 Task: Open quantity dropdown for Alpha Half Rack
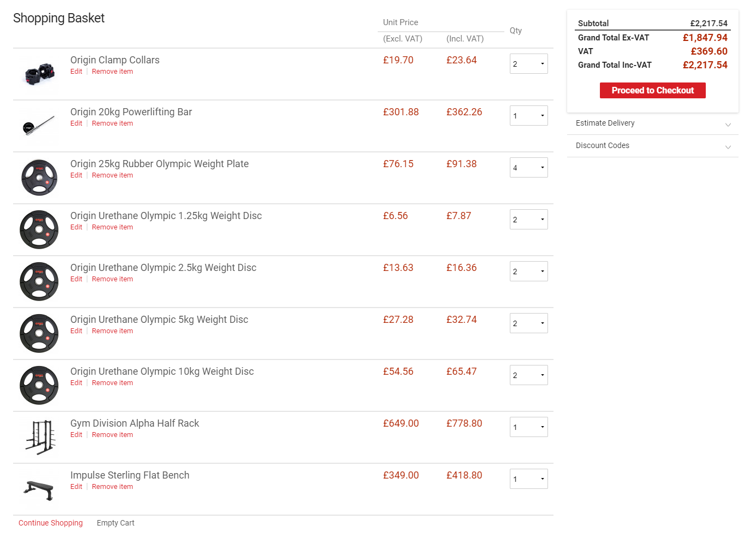coord(528,427)
